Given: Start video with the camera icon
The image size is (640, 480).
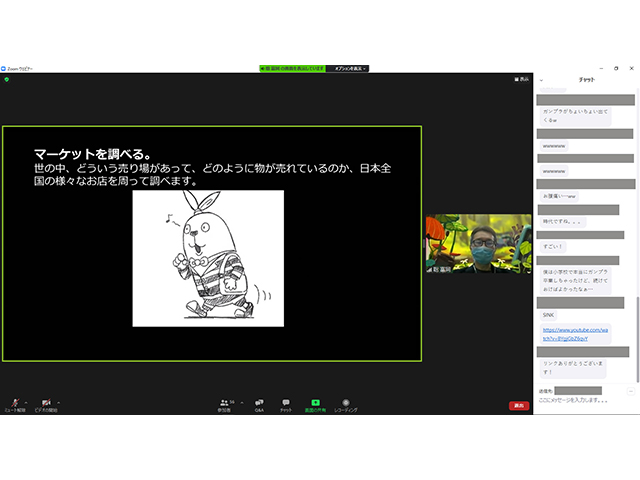Looking at the screenshot, I should click(x=47, y=403).
